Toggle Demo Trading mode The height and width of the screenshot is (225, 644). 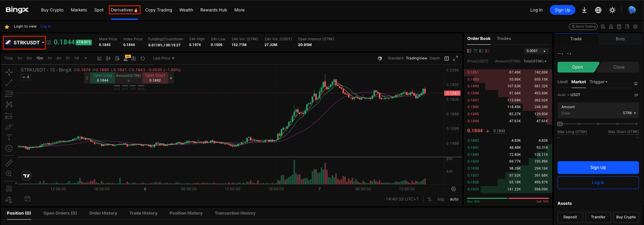pos(583,27)
